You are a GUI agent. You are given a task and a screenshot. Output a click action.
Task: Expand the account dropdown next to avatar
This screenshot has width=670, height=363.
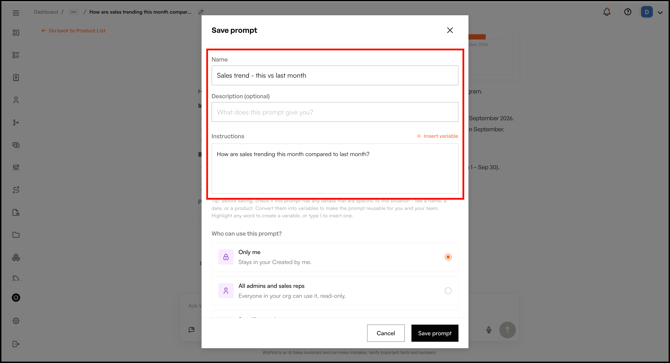click(x=660, y=12)
